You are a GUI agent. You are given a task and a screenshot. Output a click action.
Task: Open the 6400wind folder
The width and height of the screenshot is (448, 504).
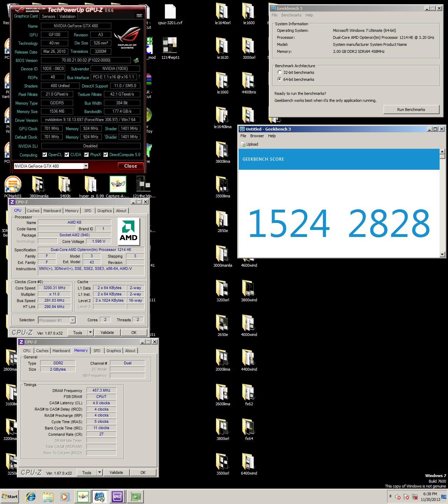click(x=249, y=464)
